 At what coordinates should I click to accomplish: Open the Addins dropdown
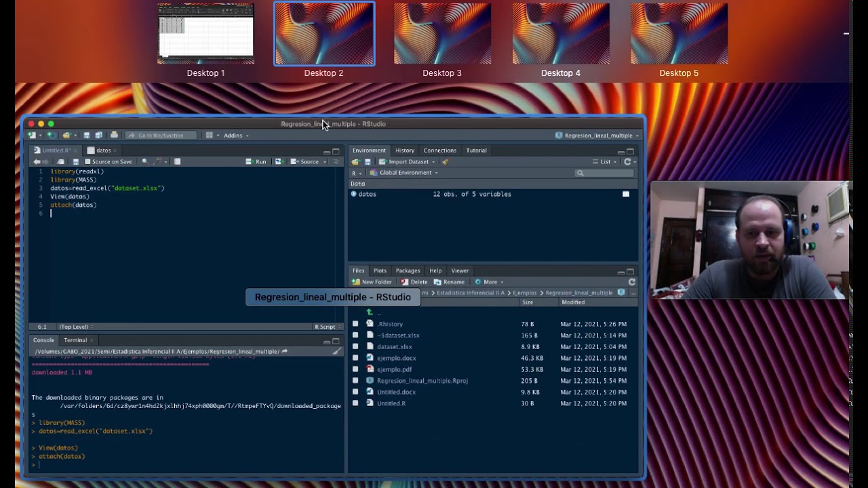pyautogui.click(x=236, y=136)
